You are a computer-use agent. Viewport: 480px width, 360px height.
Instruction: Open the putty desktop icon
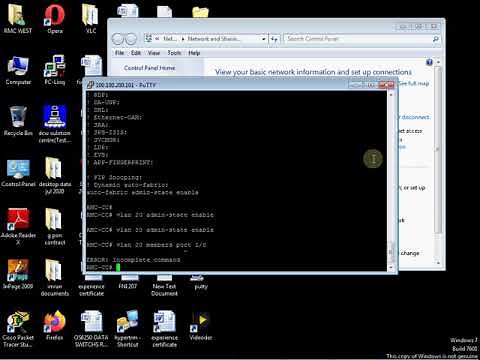point(200,282)
